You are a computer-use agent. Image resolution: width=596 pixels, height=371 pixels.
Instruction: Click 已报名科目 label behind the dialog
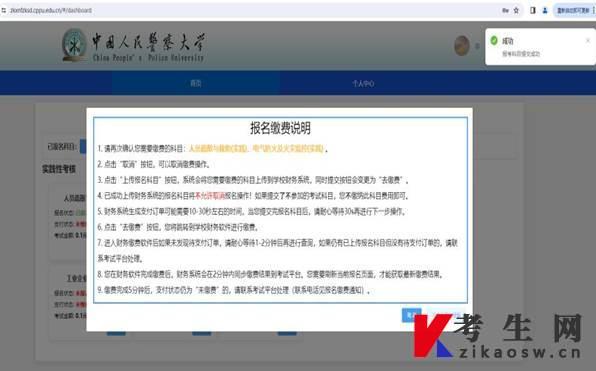(x=62, y=147)
